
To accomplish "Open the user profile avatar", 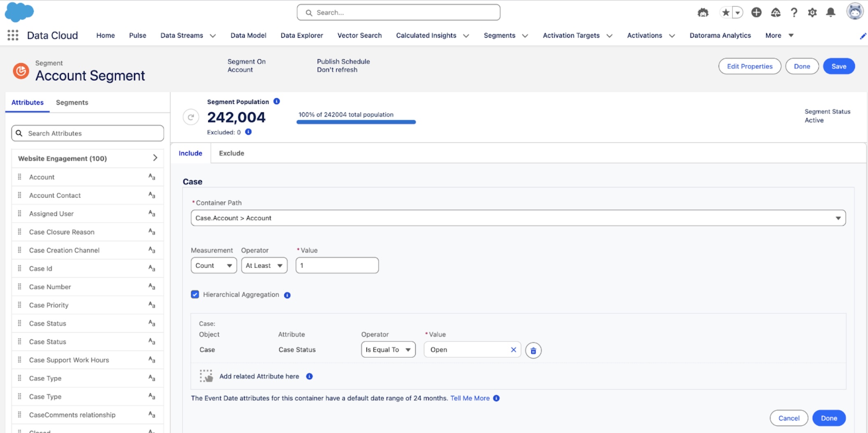I will click(x=855, y=12).
